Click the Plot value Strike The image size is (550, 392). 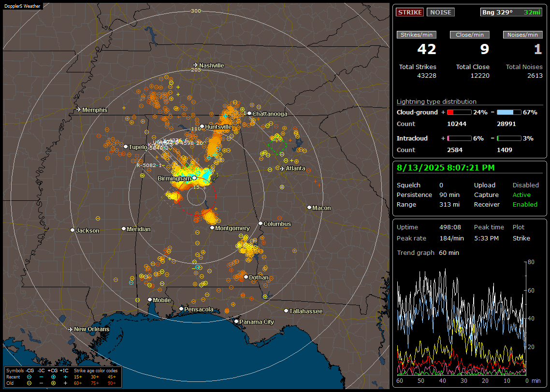tap(521, 238)
